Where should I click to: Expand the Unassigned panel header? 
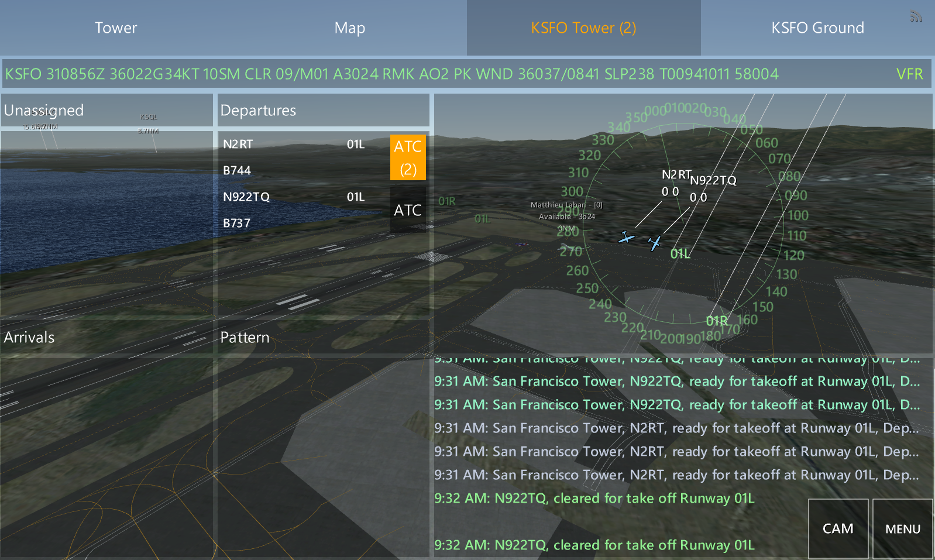pos(107,110)
